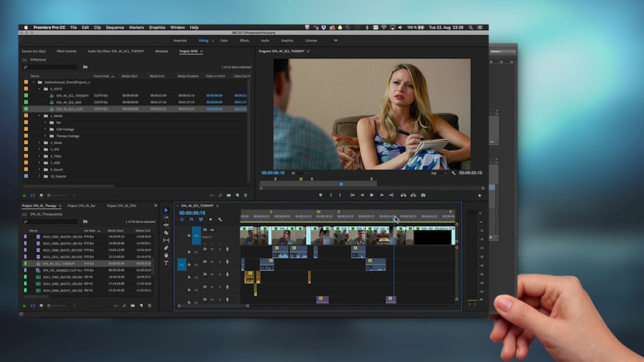Viewport: 644px width, 362px height.
Task: Select the Selection tool arrow
Action: coord(166,210)
